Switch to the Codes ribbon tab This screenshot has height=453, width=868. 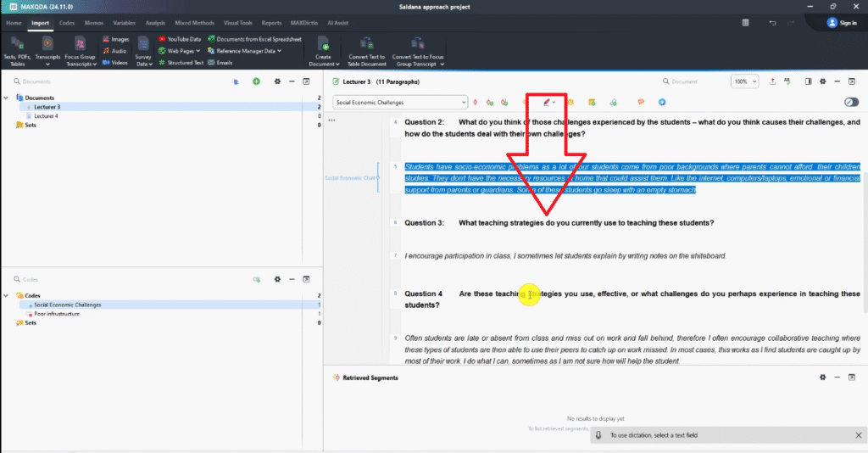pos(67,23)
